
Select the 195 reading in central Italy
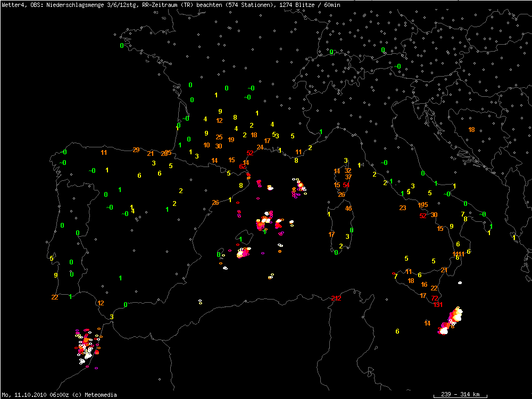click(x=423, y=205)
